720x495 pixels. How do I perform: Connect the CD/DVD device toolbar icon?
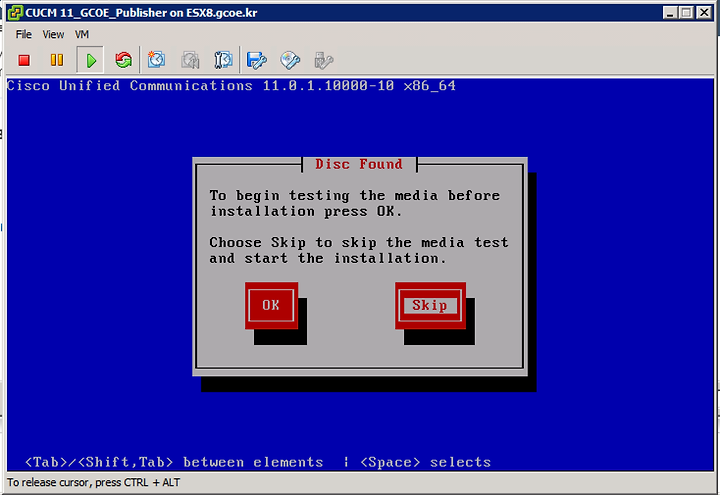[x=290, y=60]
